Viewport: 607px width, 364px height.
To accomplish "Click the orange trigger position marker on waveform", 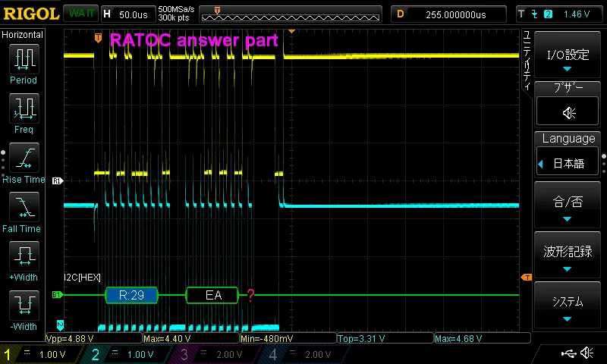I will point(99,38).
